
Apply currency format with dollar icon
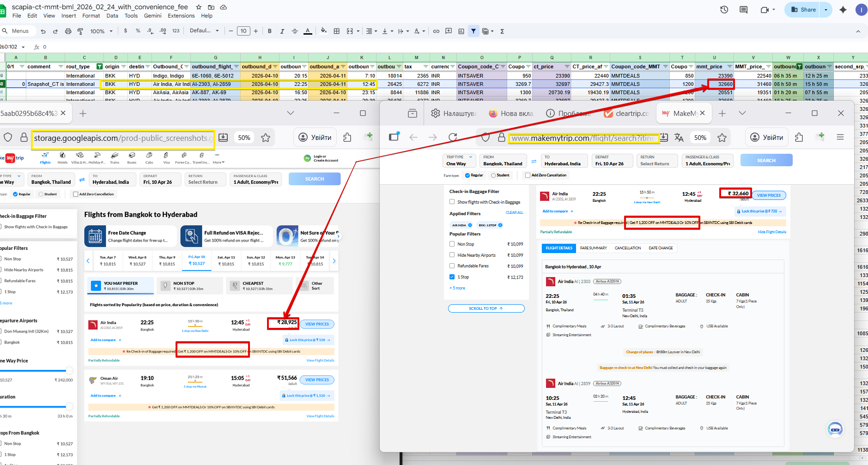126,31
